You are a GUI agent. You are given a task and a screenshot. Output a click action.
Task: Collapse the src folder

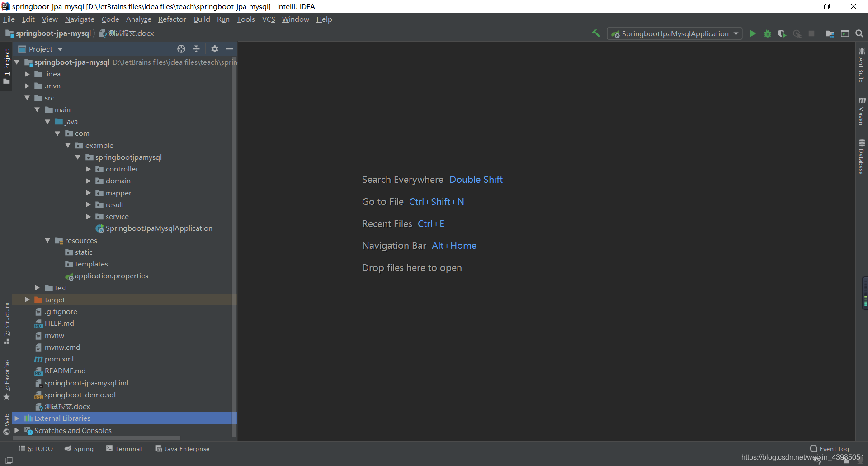point(27,98)
